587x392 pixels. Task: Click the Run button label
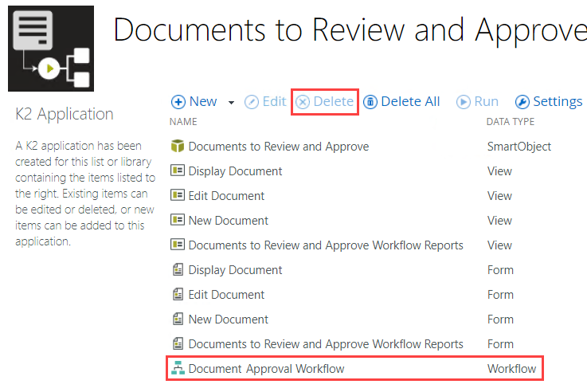tap(486, 101)
